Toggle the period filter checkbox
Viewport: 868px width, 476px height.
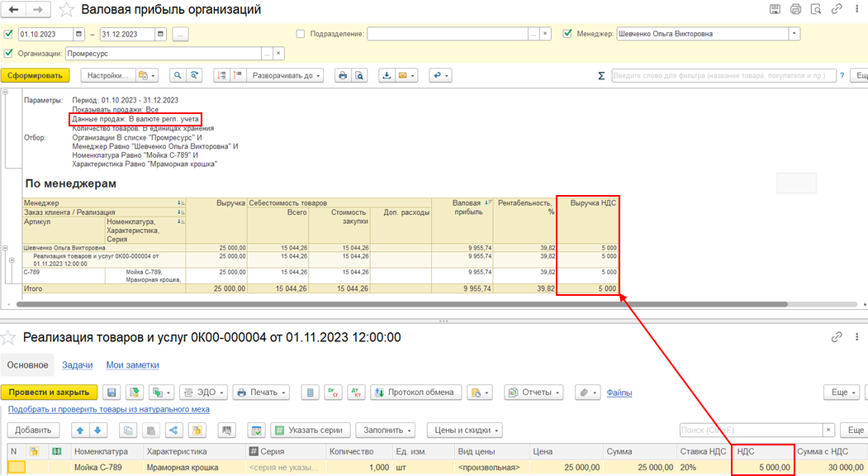(x=8, y=34)
